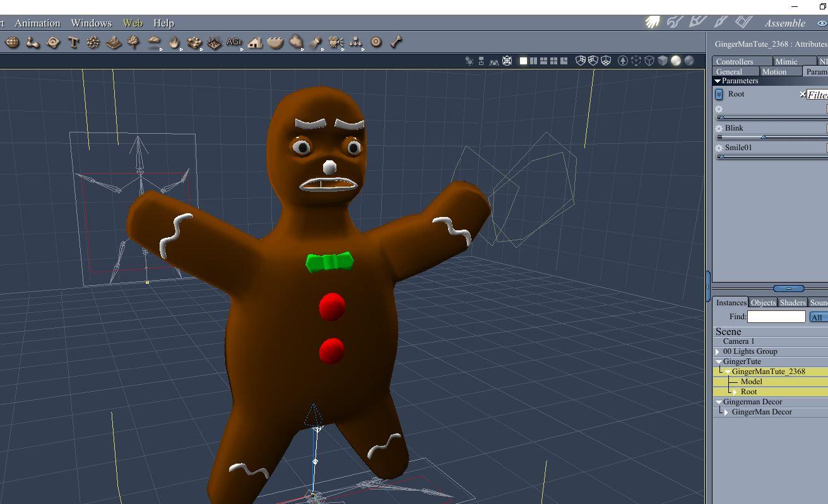
Task: Select the Bone tool icon
Action: coord(396,42)
